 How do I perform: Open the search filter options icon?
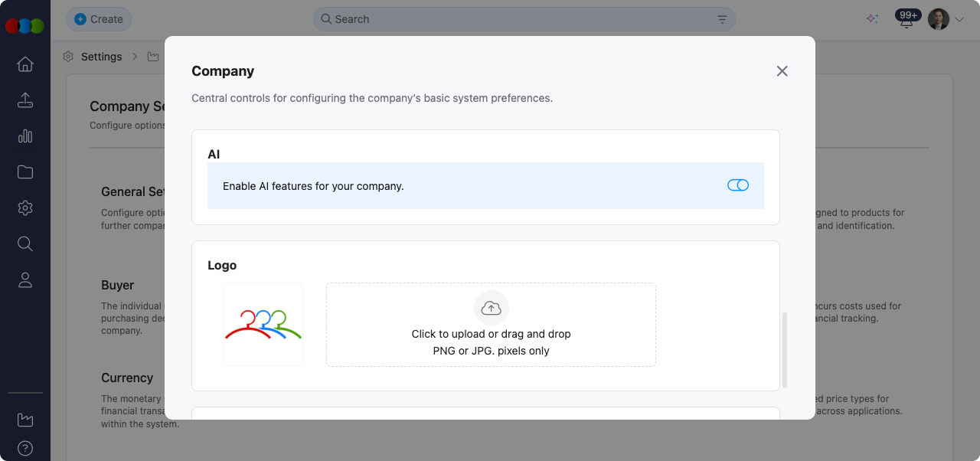pyautogui.click(x=722, y=20)
